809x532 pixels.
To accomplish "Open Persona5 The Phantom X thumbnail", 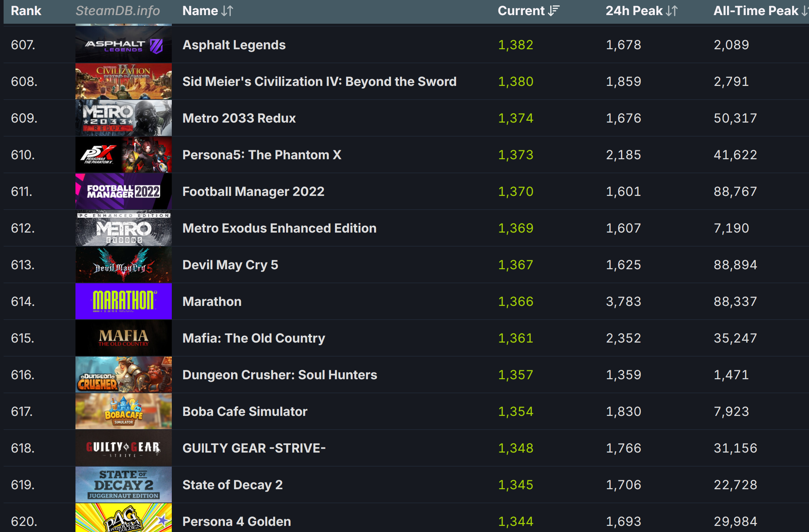I will (124, 155).
